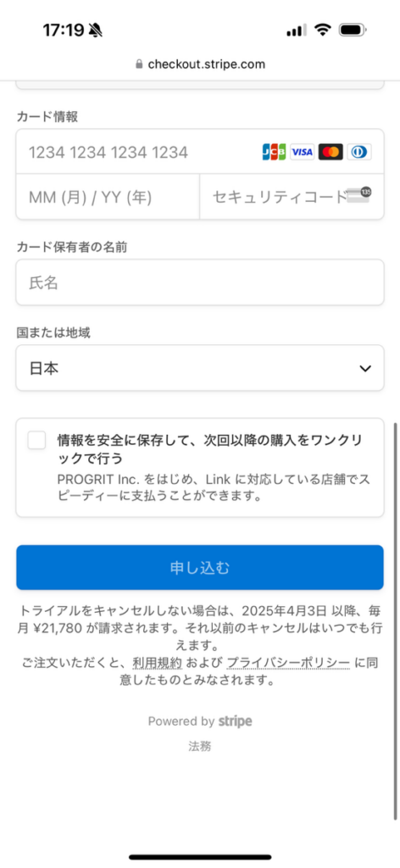Tap the silent mode bell icon
This screenshot has width=400, height=868.
pyautogui.click(x=95, y=30)
